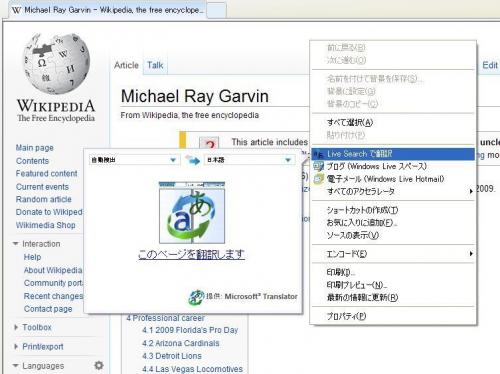Click the blue language swap arrow icon

click(x=192, y=160)
